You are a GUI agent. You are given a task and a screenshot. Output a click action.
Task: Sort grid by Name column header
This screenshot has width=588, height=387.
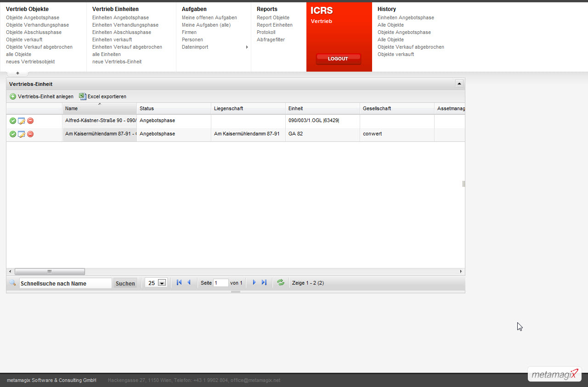(x=100, y=108)
